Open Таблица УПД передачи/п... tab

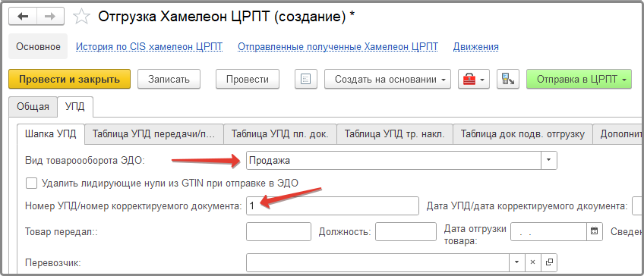tap(154, 134)
